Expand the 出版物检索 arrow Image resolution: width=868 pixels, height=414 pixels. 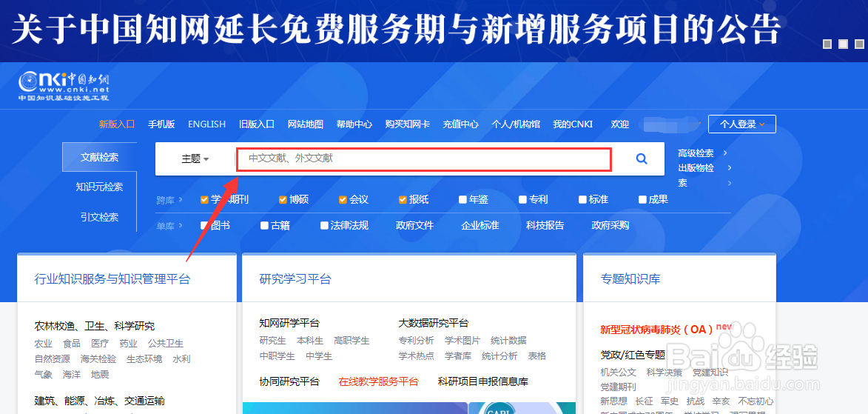click(730, 168)
